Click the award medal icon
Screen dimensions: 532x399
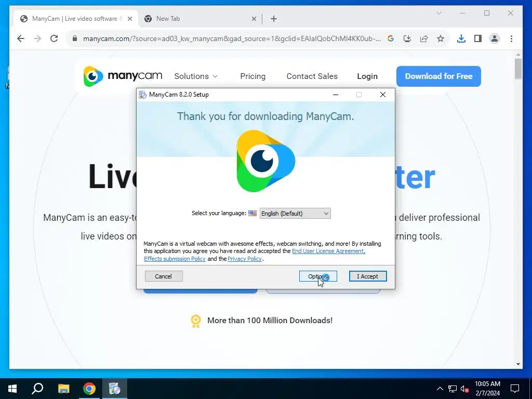196,321
